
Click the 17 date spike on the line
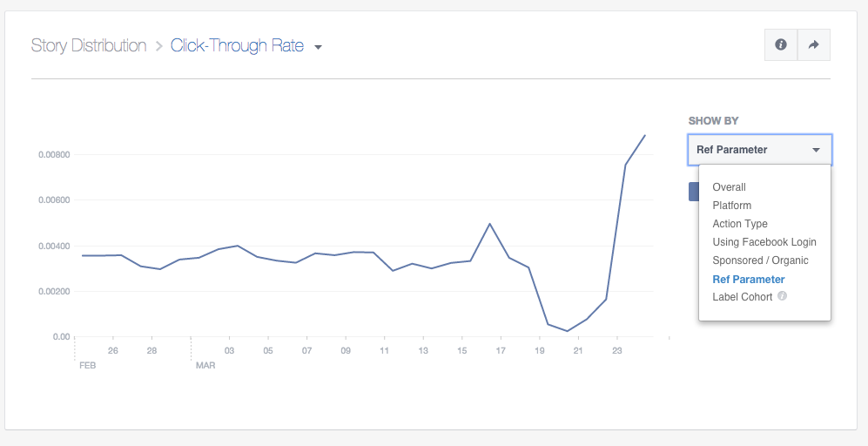click(490, 224)
